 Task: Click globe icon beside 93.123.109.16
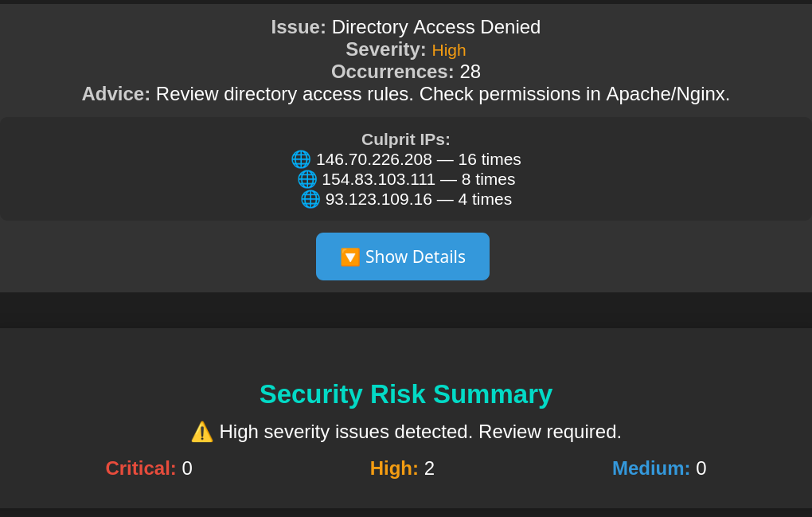point(310,199)
